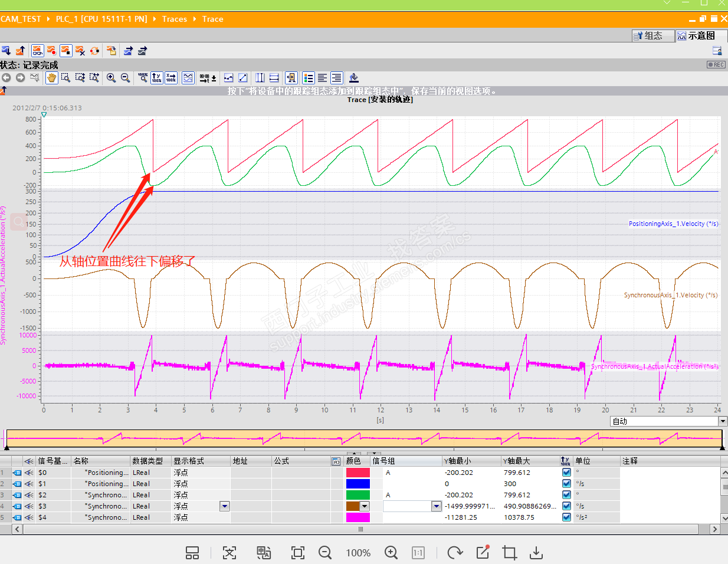Click Traces in the breadcrumb path
Screen dimensions: 728x564
point(175,19)
